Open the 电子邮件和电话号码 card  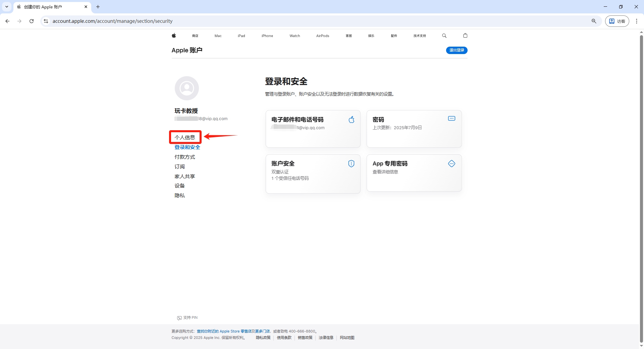click(313, 129)
